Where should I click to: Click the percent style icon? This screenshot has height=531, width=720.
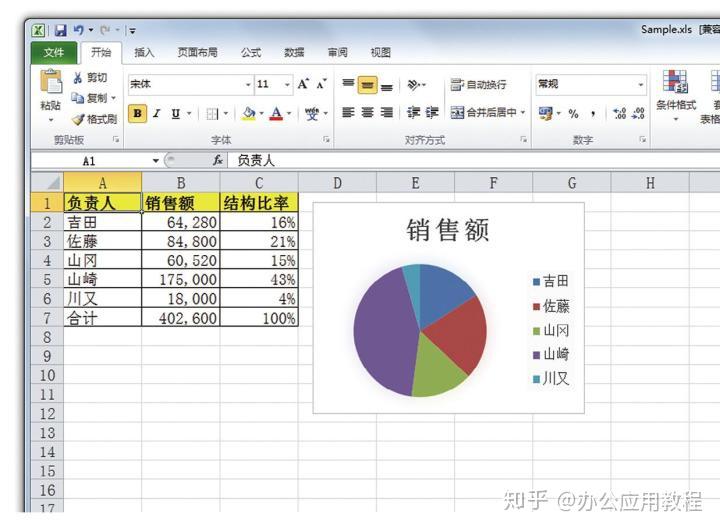[573, 113]
